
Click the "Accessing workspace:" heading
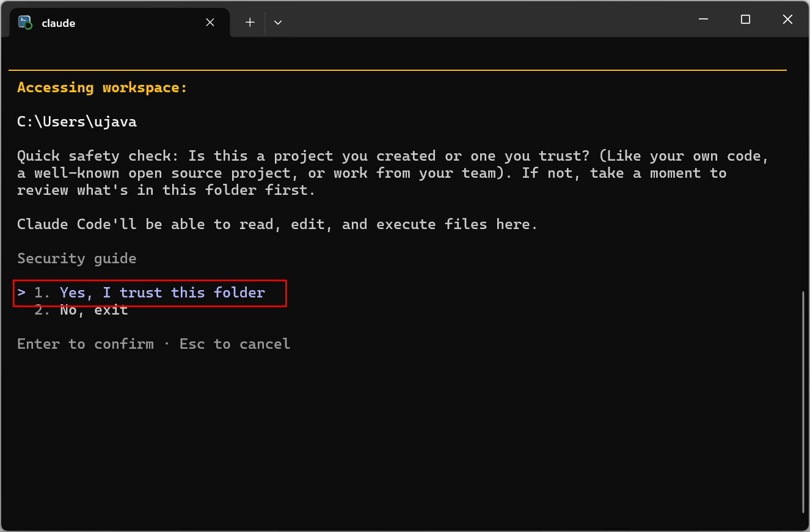pos(102,87)
